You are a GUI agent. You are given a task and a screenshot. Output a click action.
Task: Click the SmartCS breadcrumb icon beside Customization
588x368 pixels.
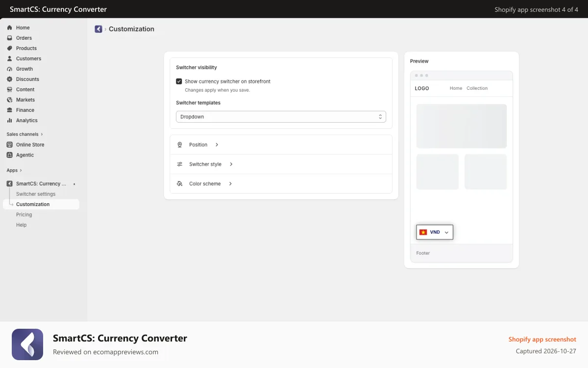[x=98, y=29]
